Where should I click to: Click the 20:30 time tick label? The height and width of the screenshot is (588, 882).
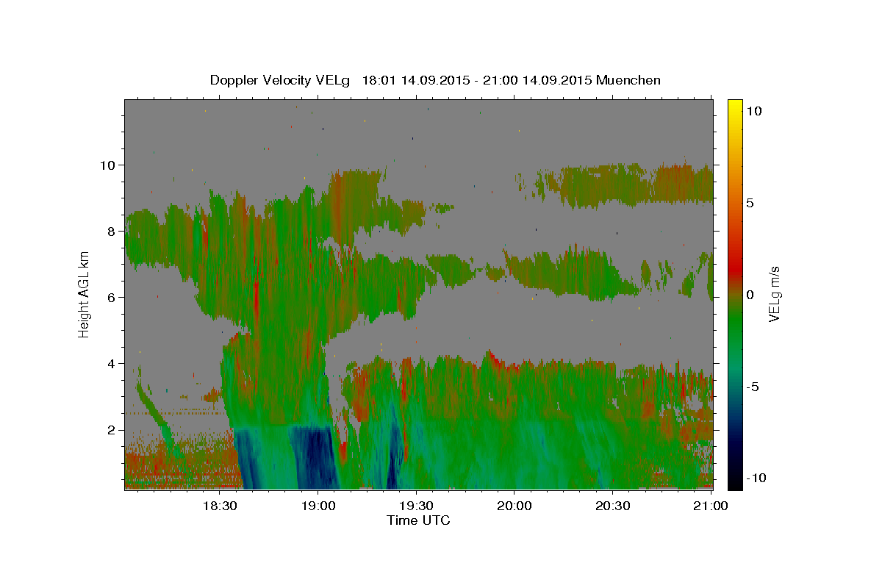(613, 506)
